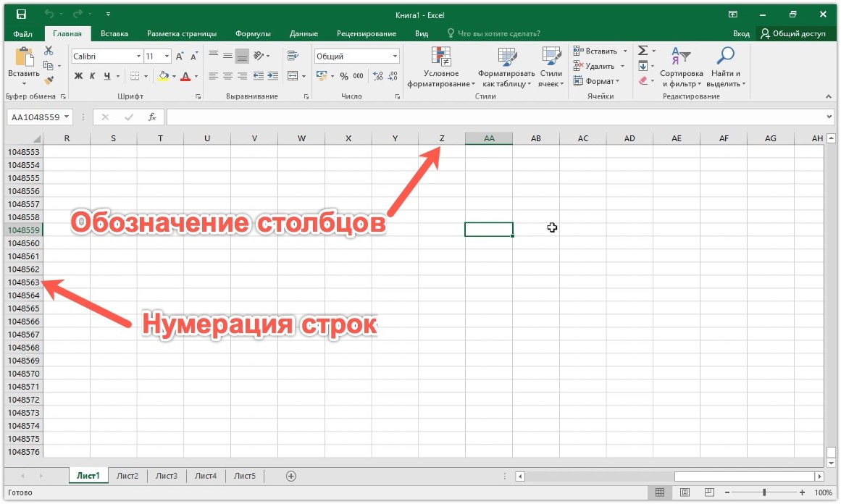Viewport: 841px width, 504px height.
Task: Click the Вход sign-in link
Action: 741,33
